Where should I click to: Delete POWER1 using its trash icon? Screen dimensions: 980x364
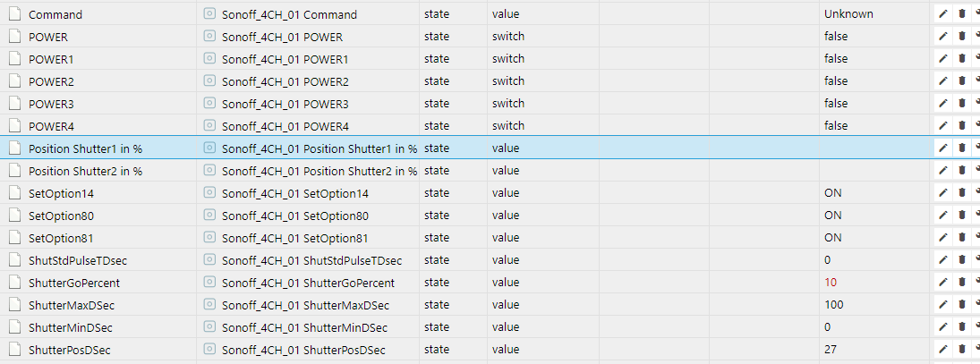click(962, 59)
